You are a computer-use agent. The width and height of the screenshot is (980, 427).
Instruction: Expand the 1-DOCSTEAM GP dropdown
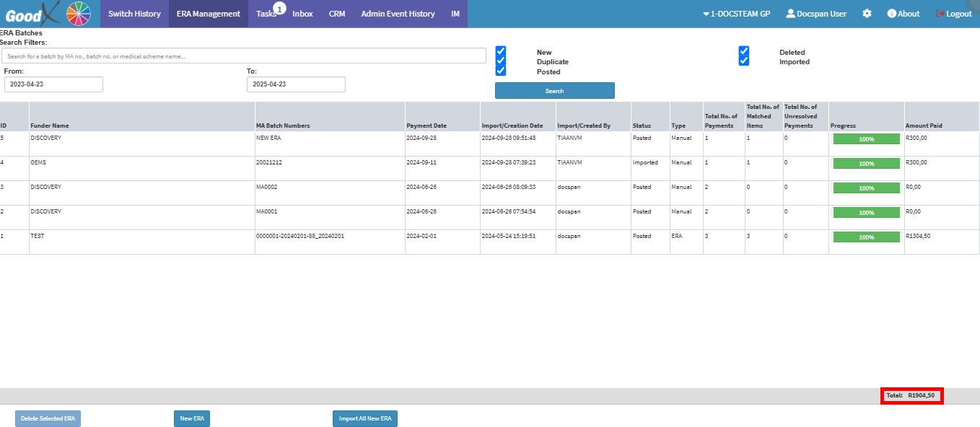(x=736, y=14)
